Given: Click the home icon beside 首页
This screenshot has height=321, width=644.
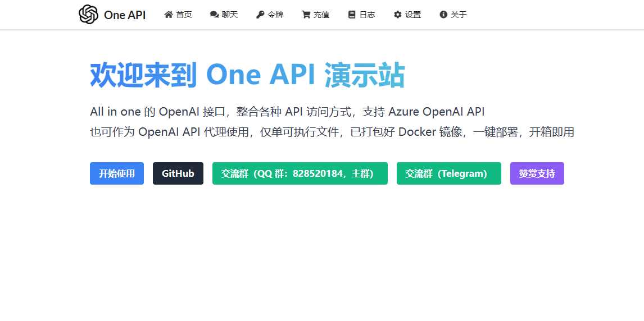Looking at the screenshot, I should pos(169,15).
